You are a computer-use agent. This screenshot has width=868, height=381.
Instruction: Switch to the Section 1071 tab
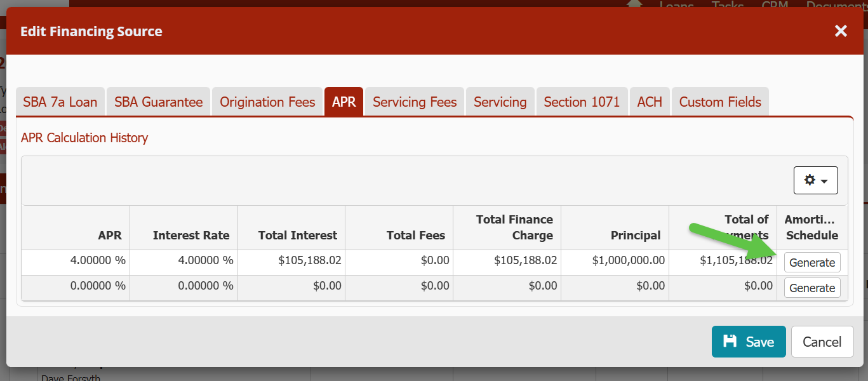click(x=582, y=102)
